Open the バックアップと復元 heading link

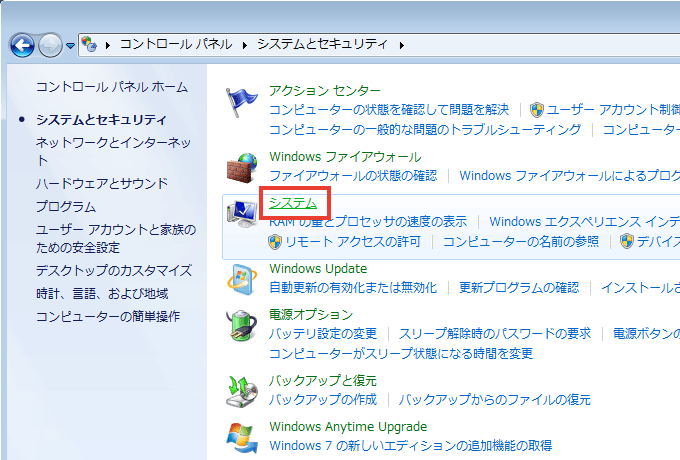pyautogui.click(x=323, y=381)
